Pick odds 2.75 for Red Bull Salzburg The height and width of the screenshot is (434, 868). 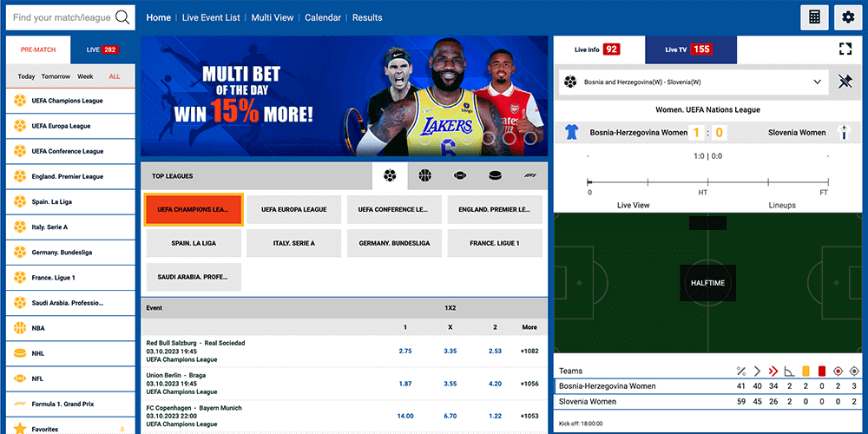point(404,351)
